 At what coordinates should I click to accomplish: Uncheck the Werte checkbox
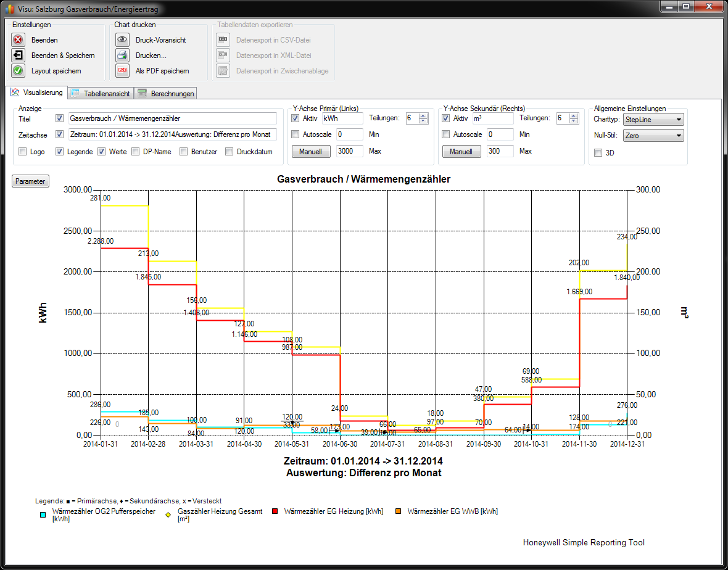[x=101, y=151]
